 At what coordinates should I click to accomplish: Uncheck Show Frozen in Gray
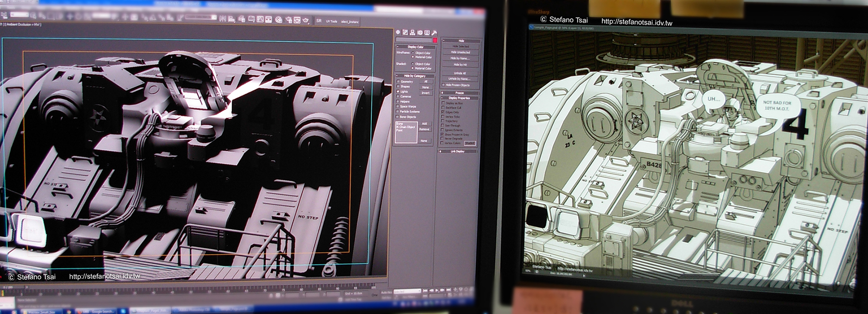click(x=443, y=135)
